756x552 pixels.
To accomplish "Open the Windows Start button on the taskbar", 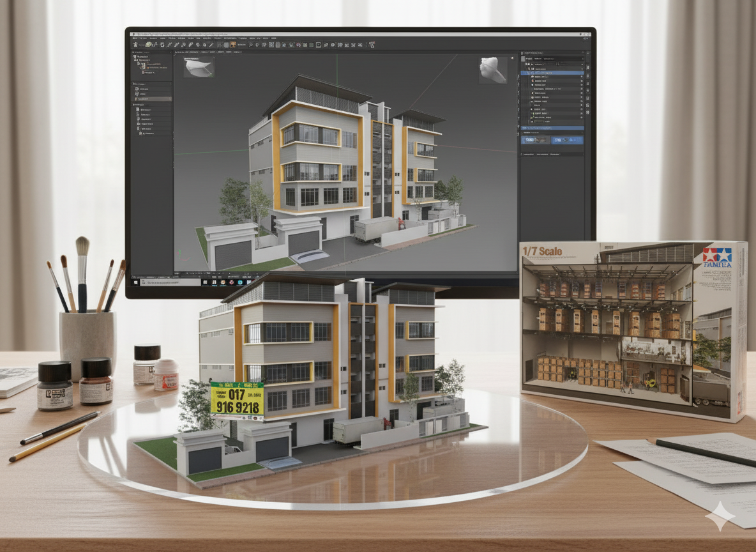I will pos(135,282).
